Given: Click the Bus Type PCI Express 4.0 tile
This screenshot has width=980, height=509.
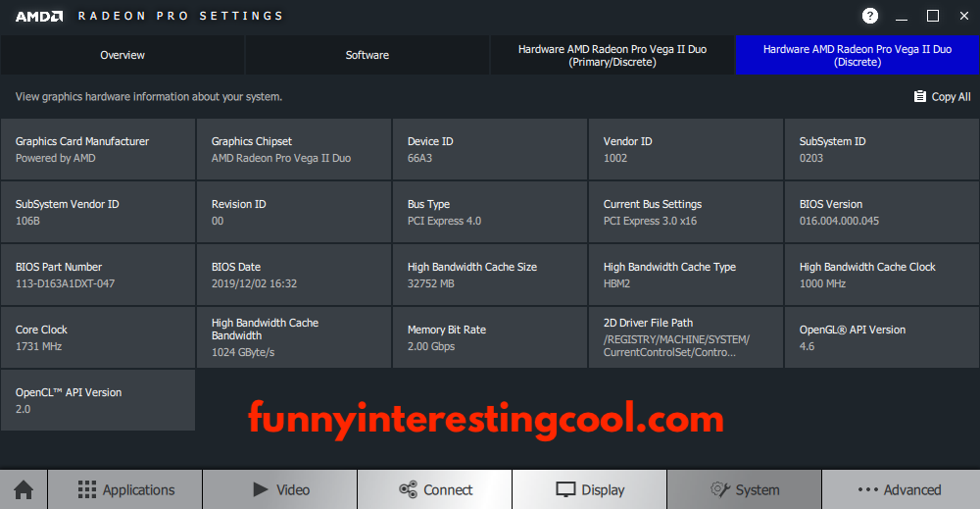Looking at the screenshot, I should 490,212.
